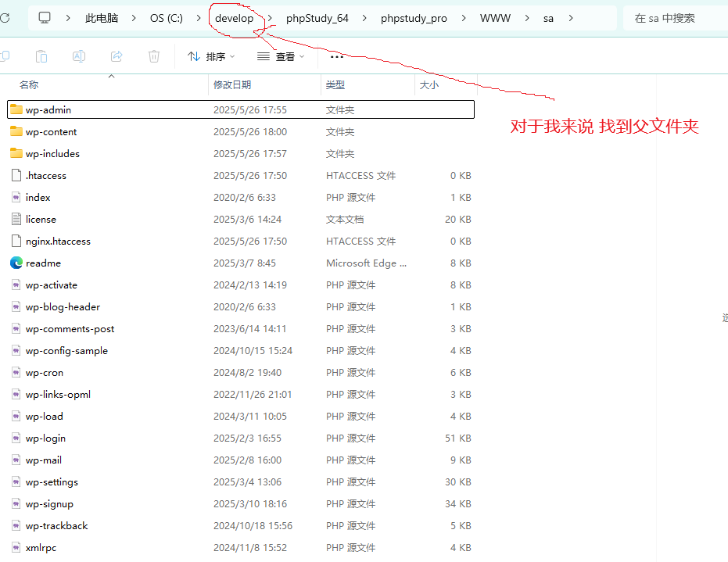The height and width of the screenshot is (562, 728).
Task: Sort by the 修改日期 column header
Action: (x=232, y=85)
